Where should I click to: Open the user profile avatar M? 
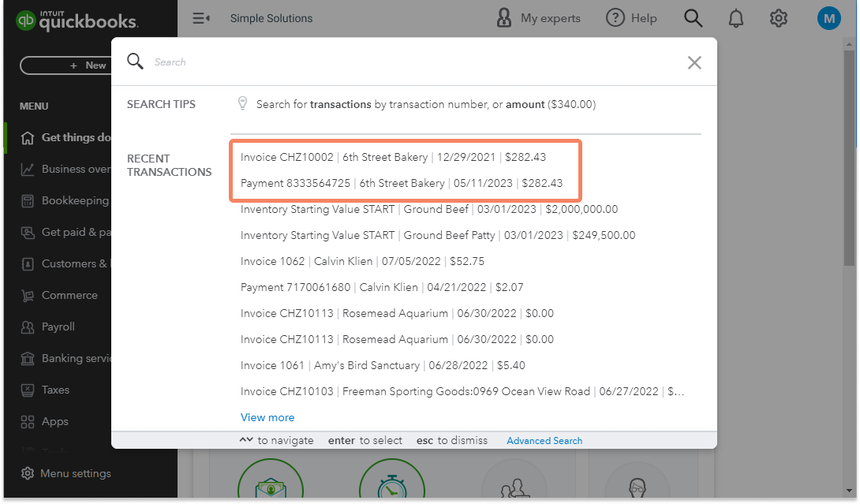coord(828,18)
